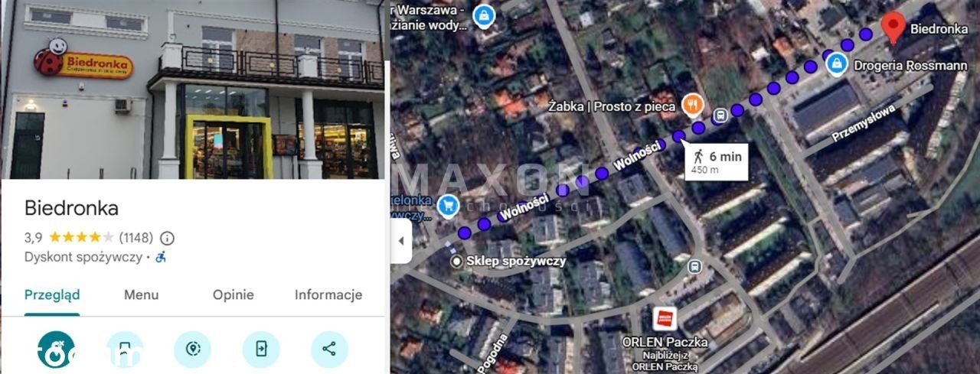Collapse the side panel with arrow

pos(401,241)
